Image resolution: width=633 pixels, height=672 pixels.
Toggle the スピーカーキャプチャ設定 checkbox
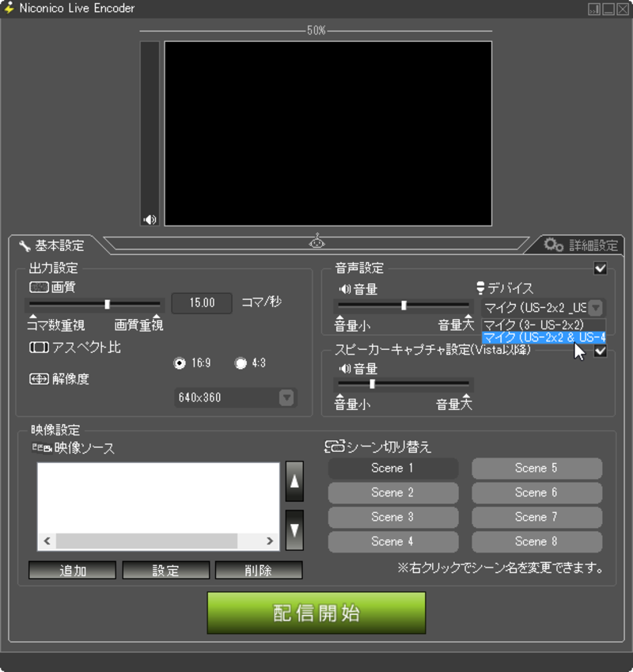click(600, 351)
